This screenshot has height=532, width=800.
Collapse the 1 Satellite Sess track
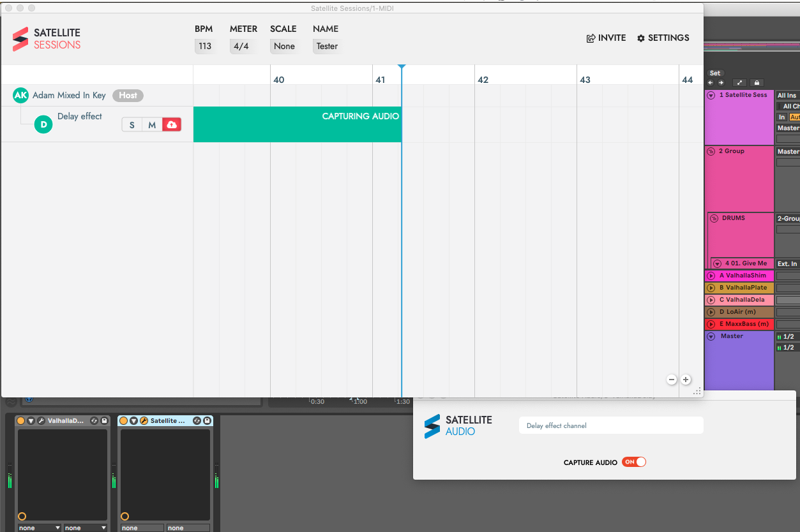[x=711, y=95]
